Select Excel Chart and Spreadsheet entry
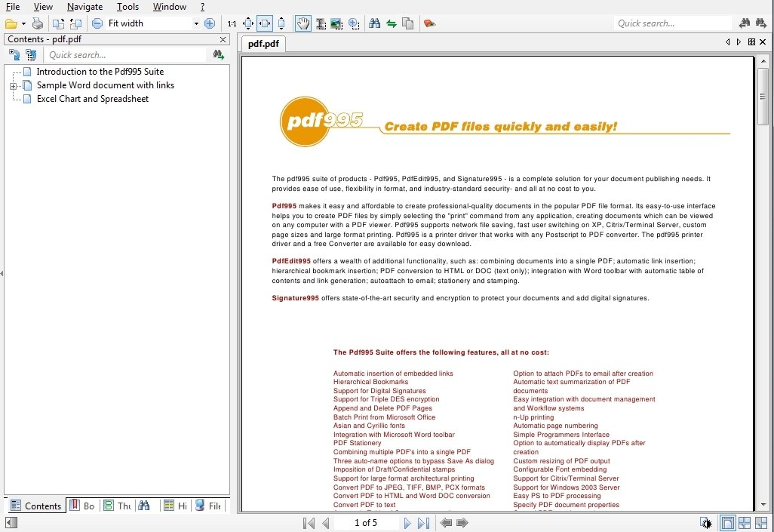The image size is (774, 532). tap(92, 99)
